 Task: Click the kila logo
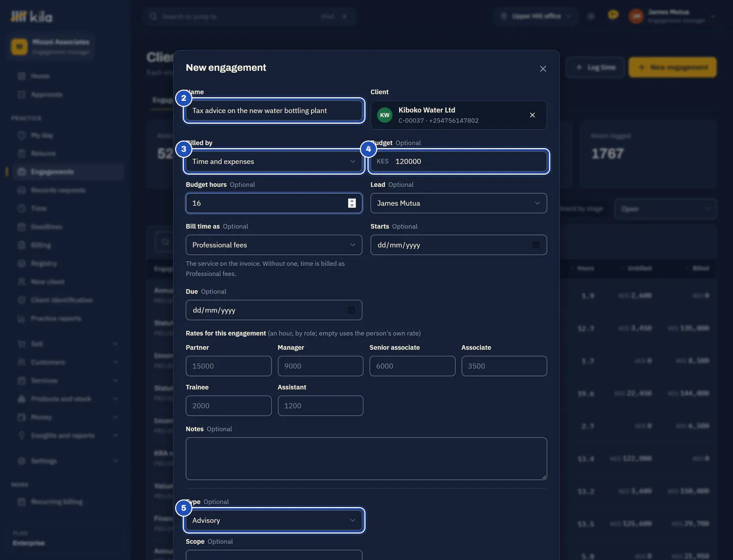click(32, 17)
